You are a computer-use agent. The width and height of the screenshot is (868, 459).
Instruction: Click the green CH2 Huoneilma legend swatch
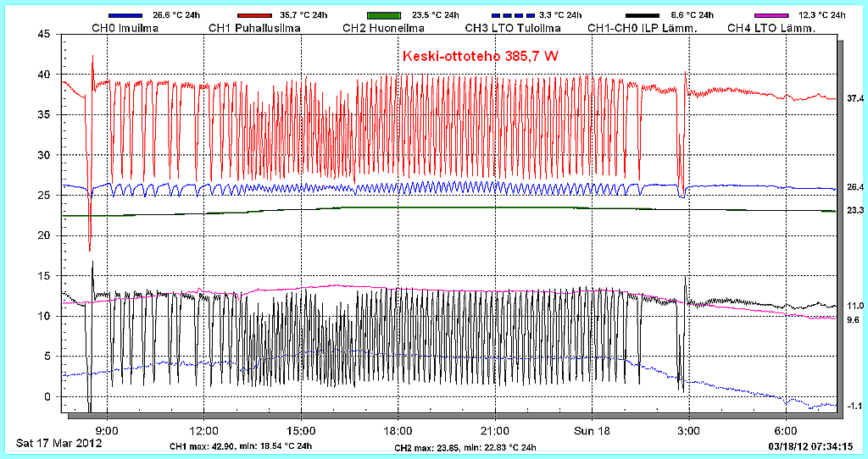pyautogui.click(x=387, y=15)
